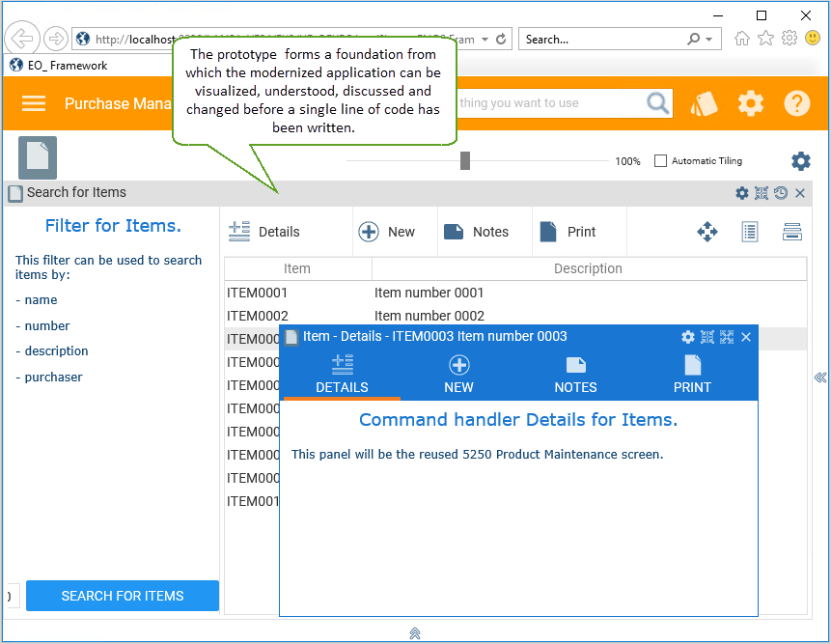Open settings gear in Search for Items bar
831x644 pixels.
(742, 193)
